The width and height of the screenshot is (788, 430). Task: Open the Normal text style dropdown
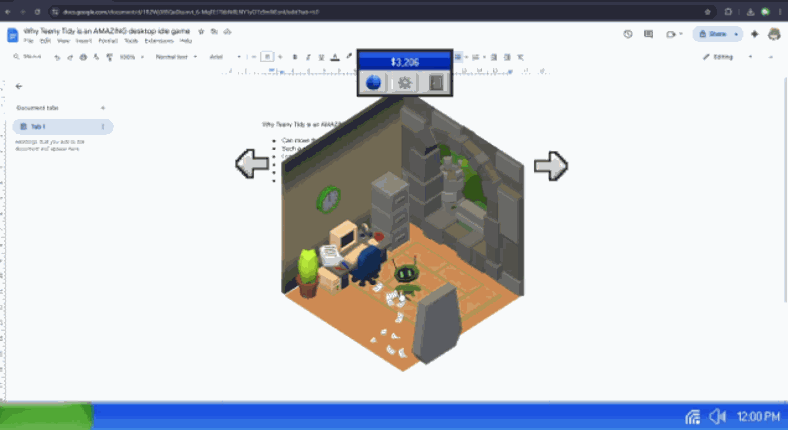click(x=176, y=57)
